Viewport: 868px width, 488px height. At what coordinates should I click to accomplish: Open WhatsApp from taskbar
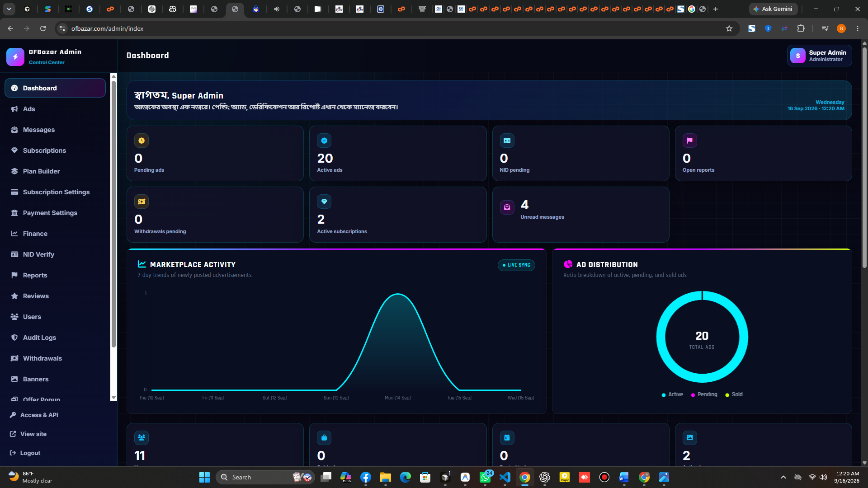pyautogui.click(x=485, y=477)
